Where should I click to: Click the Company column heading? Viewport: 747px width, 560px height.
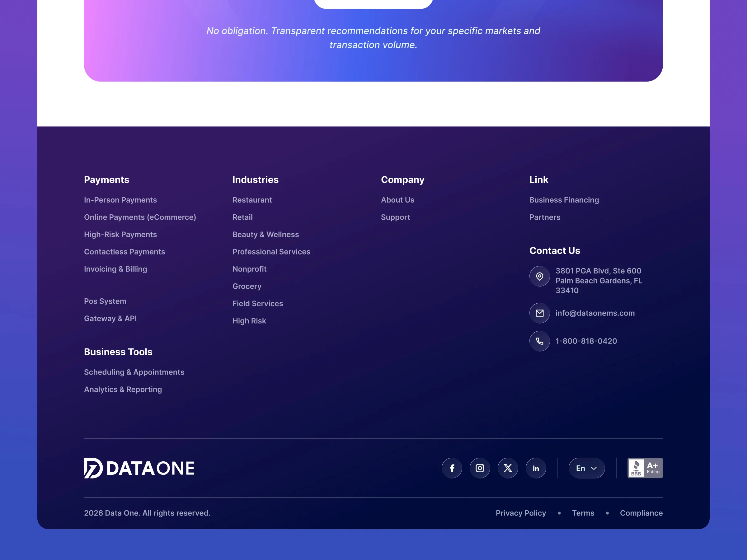click(x=403, y=180)
